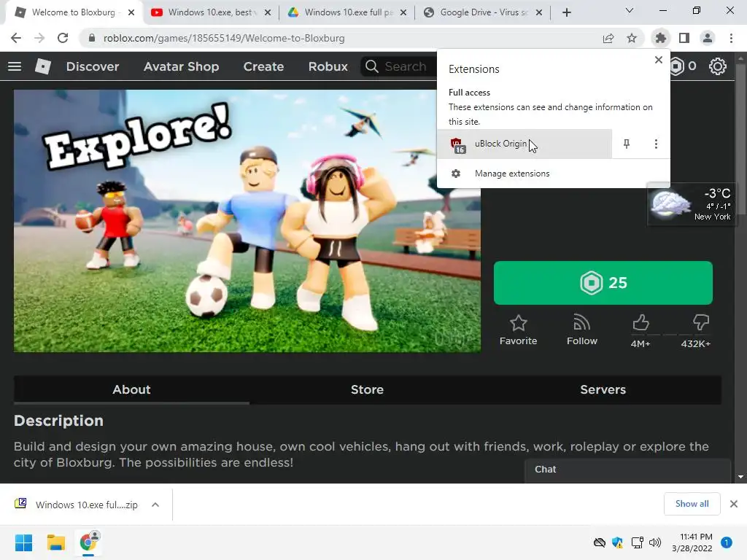Open the Windows Start menu

pos(23,542)
